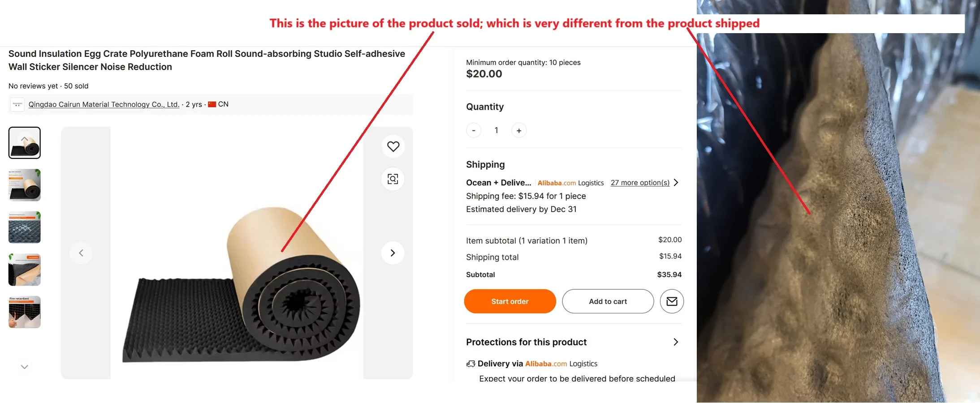The image size is (980, 403).
Task: Open Qingdao Cairun Material Technology supplier page
Action: pos(104,104)
